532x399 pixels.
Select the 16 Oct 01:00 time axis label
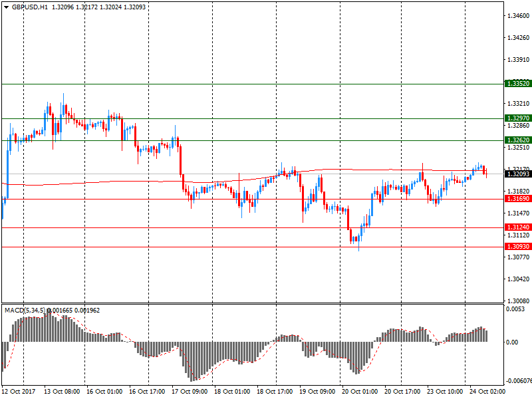coord(104,392)
